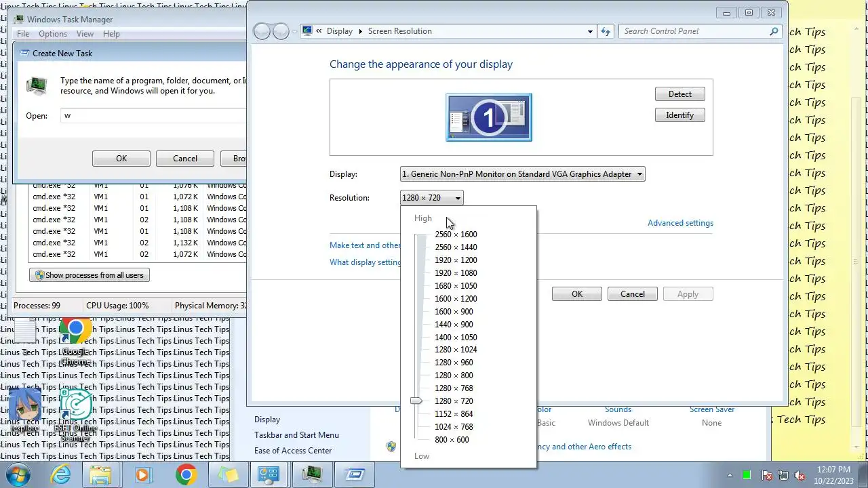The image size is (868, 488).
Task: Choose 2560 × 1600 resolution
Action: pyautogui.click(x=456, y=235)
